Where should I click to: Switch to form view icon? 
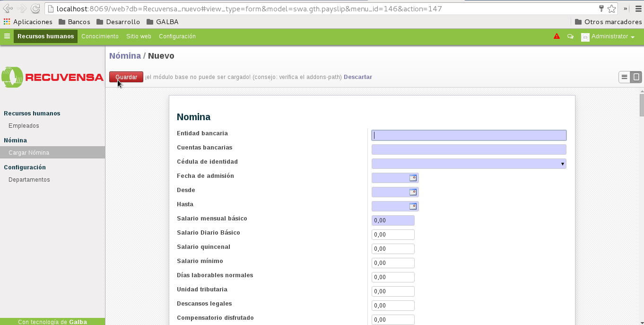pyautogui.click(x=636, y=77)
